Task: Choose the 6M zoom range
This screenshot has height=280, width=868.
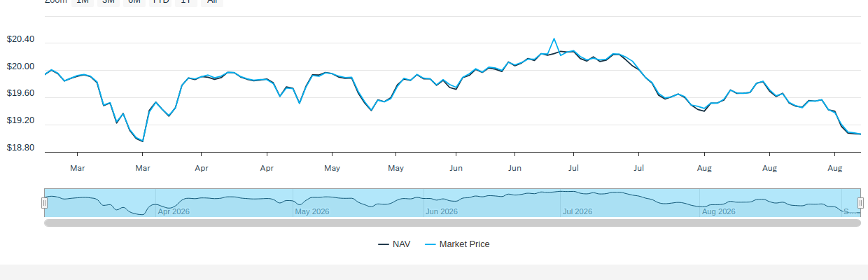Action: click(x=134, y=2)
